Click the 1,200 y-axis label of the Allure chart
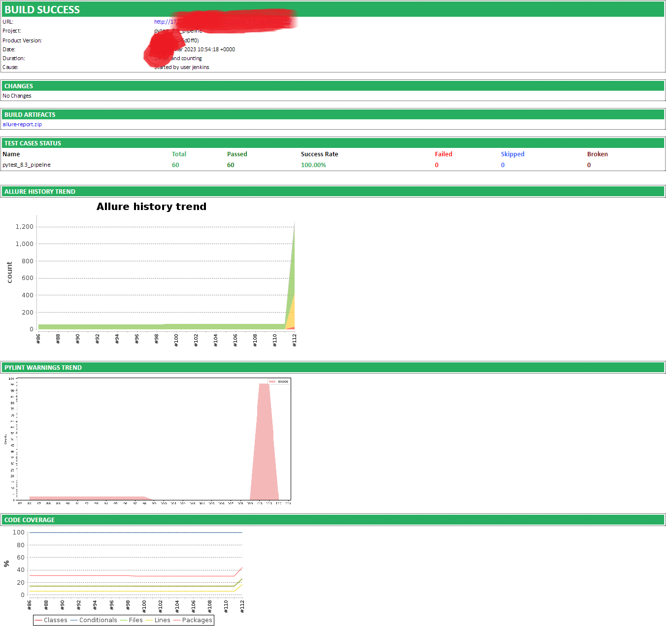 [25, 227]
